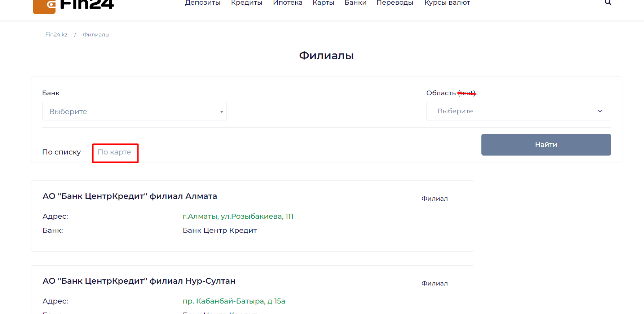Go to Переводы in the header

tap(395, 3)
